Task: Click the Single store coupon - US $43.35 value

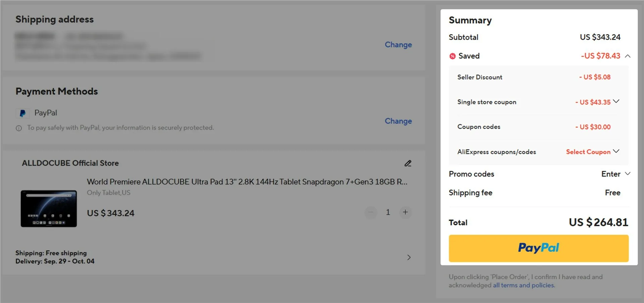Action: click(x=593, y=102)
